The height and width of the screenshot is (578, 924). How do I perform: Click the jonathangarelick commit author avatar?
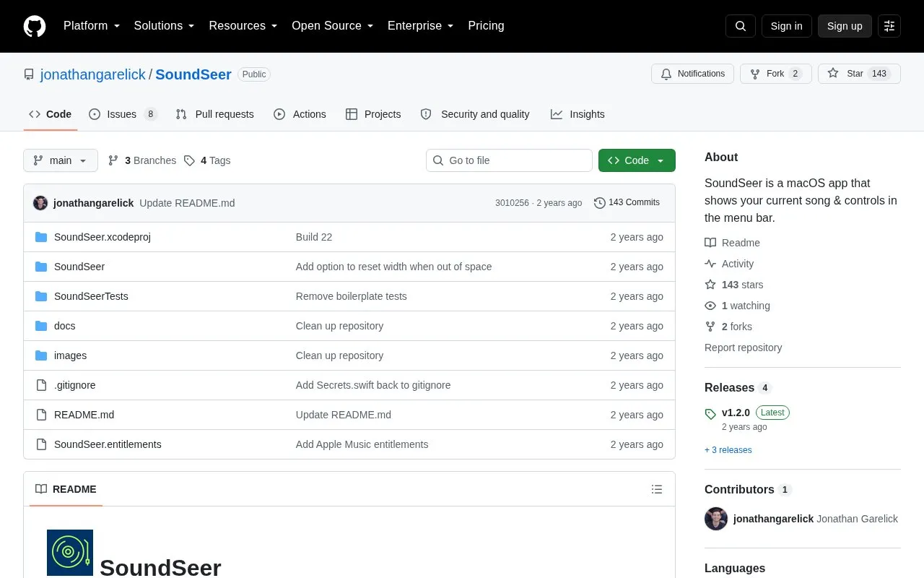[40, 203]
